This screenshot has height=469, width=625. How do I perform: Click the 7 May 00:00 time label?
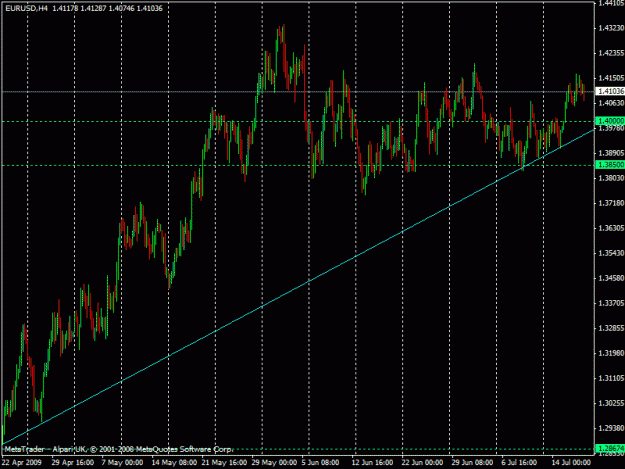122,463
